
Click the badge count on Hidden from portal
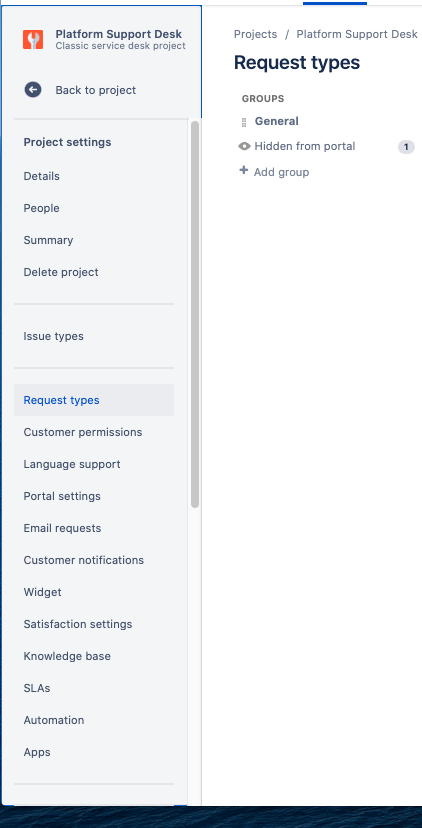point(406,147)
